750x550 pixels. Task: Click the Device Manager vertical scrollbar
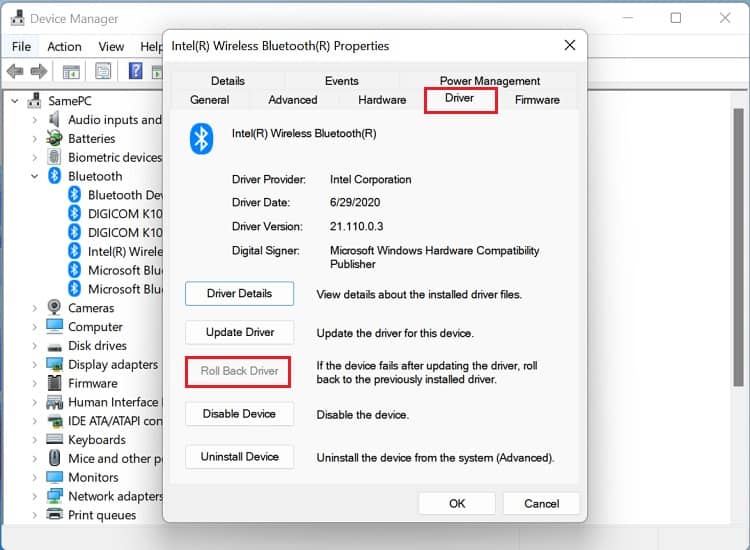click(x=739, y=247)
